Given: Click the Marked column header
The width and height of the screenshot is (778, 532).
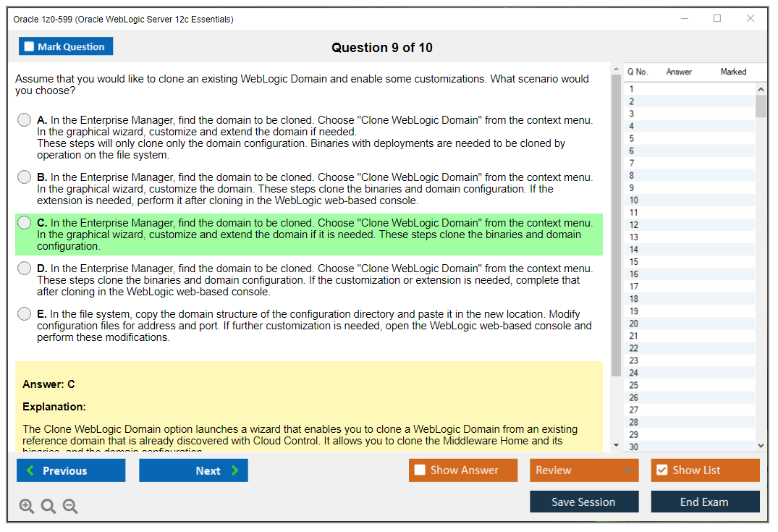Looking at the screenshot, I should tap(733, 72).
